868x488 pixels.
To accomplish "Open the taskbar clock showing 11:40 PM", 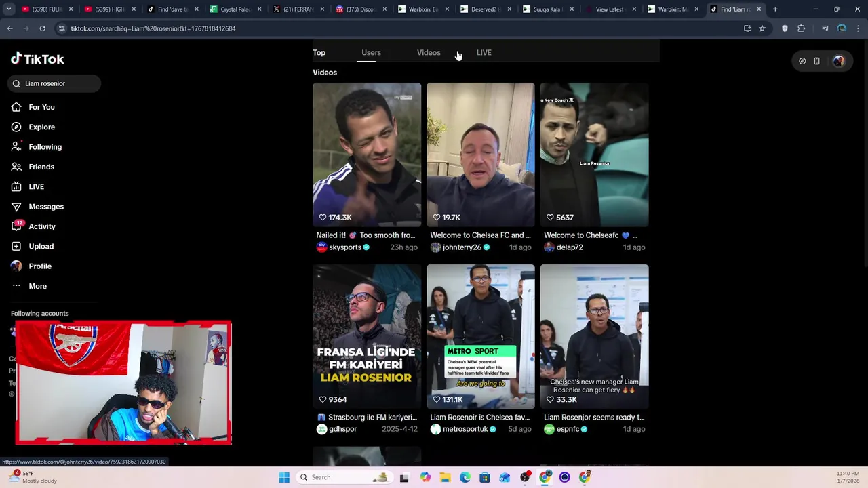I will 848,477.
